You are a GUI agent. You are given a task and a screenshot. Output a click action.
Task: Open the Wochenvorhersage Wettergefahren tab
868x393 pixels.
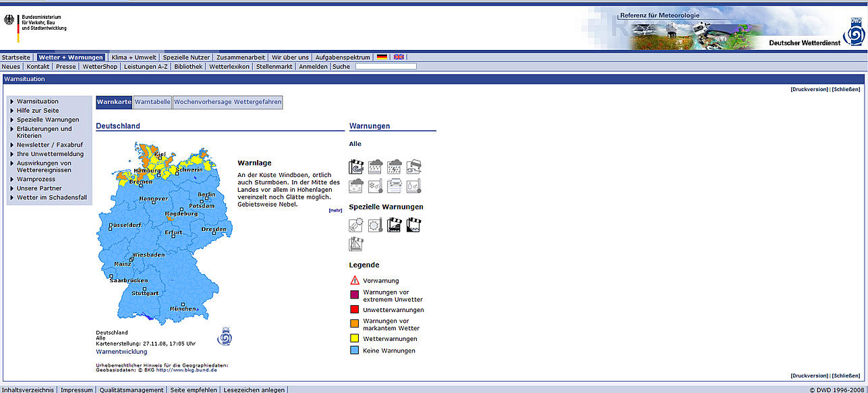click(227, 102)
